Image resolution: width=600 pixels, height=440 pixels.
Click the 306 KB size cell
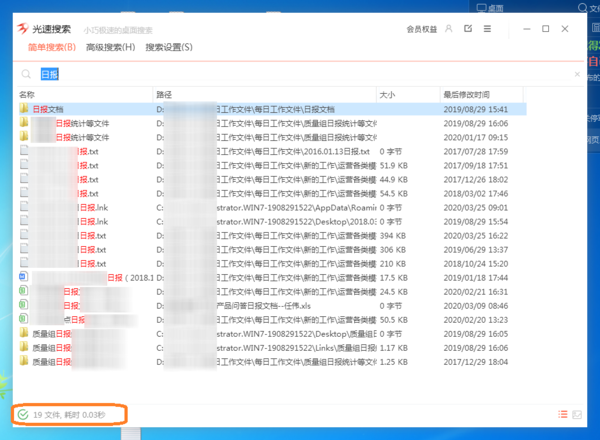(x=393, y=250)
